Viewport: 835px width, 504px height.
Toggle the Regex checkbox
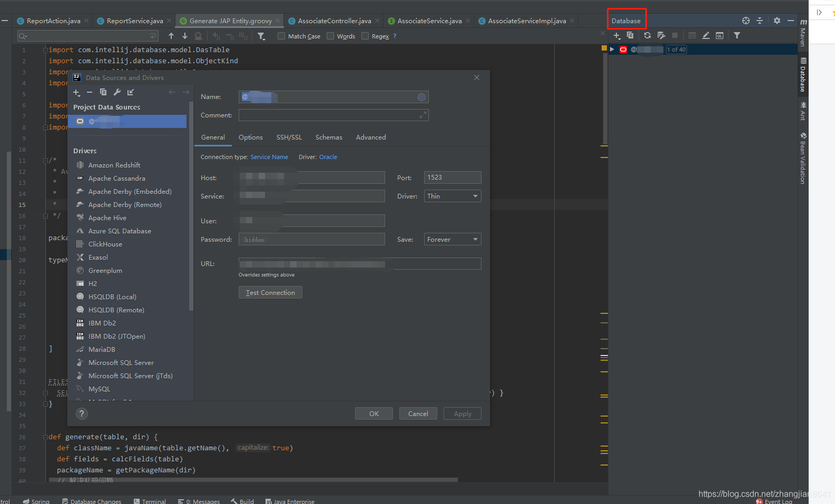pos(365,36)
